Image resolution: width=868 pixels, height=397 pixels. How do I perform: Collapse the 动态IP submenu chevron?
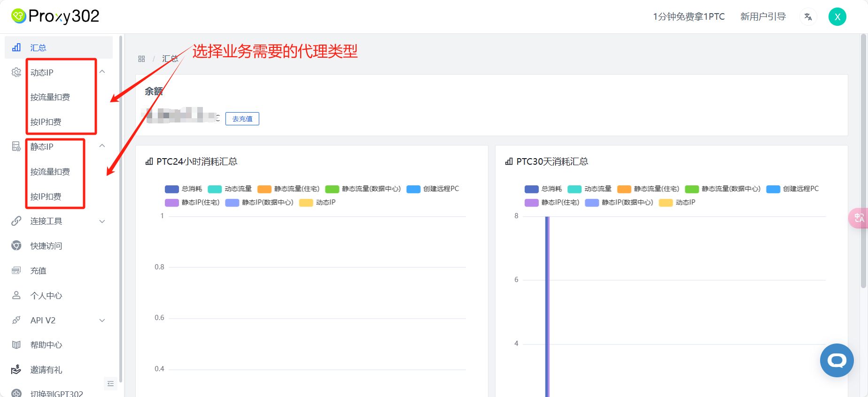coord(102,72)
